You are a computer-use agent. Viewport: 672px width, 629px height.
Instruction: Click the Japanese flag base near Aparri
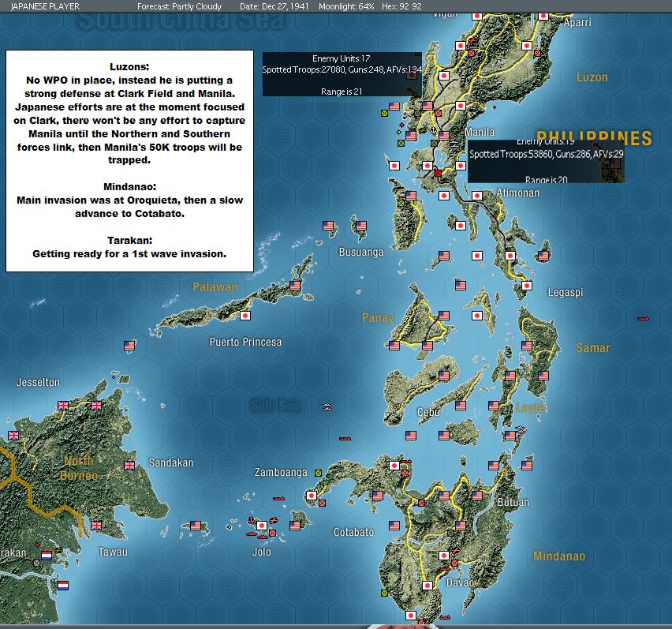[543, 17]
